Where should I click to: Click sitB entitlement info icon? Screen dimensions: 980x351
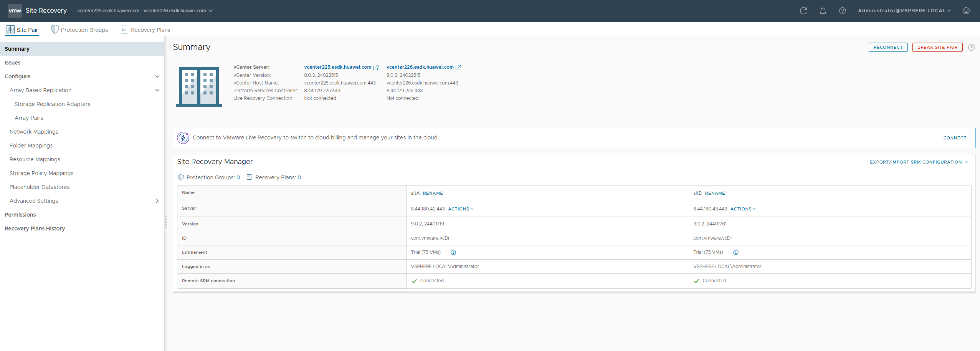coord(736,252)
